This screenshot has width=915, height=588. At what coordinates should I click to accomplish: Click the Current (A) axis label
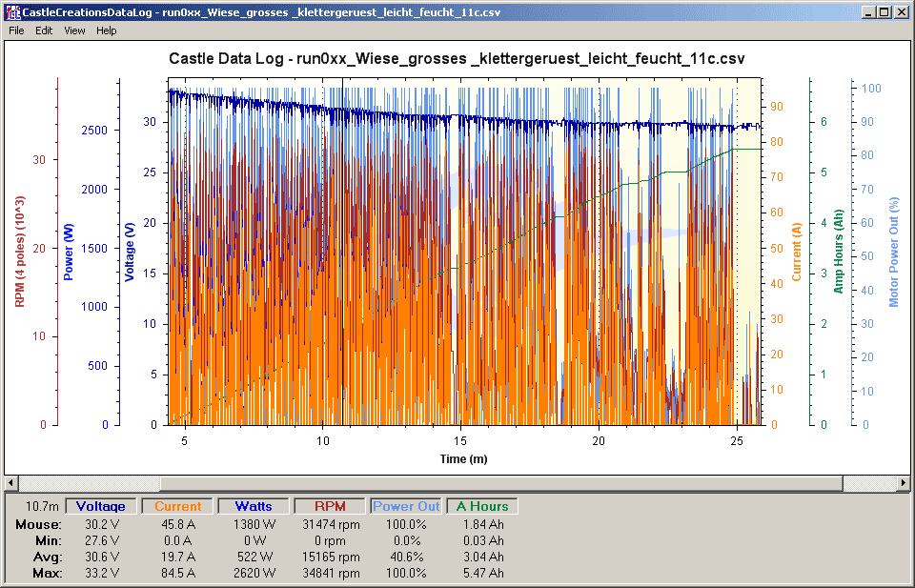797,252
